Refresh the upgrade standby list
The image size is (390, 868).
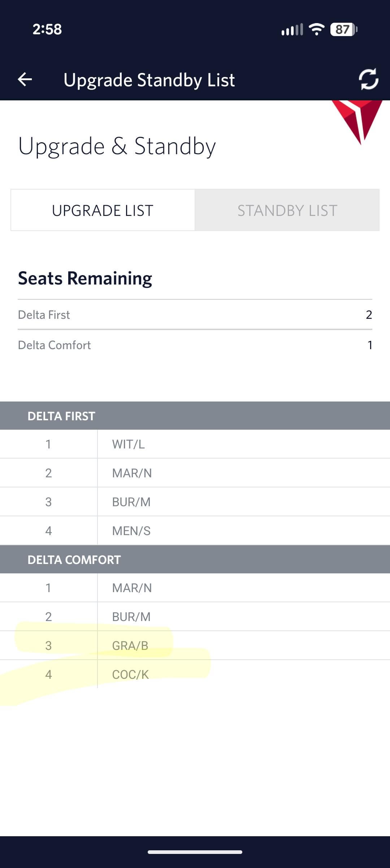(368, 79)
